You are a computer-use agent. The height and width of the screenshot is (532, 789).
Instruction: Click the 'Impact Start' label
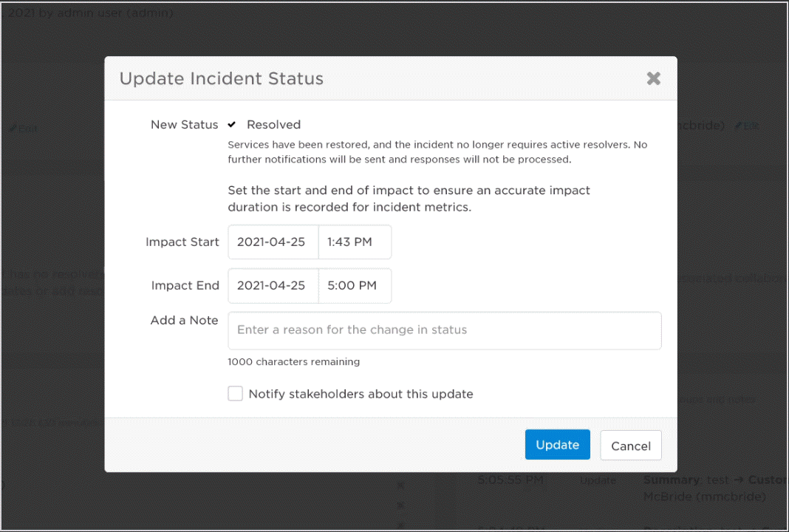coord(182,242)
